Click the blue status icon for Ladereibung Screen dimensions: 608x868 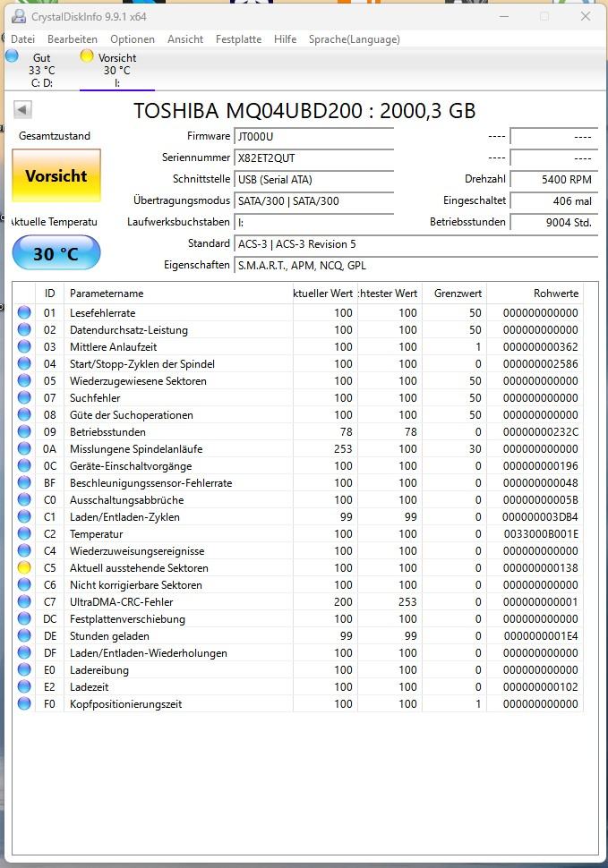[x=24, y=670]
